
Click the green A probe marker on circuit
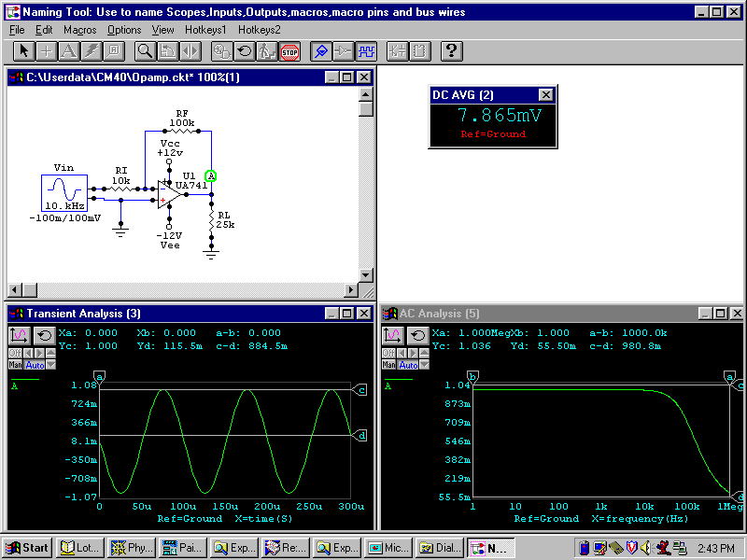tap(211, 176)
